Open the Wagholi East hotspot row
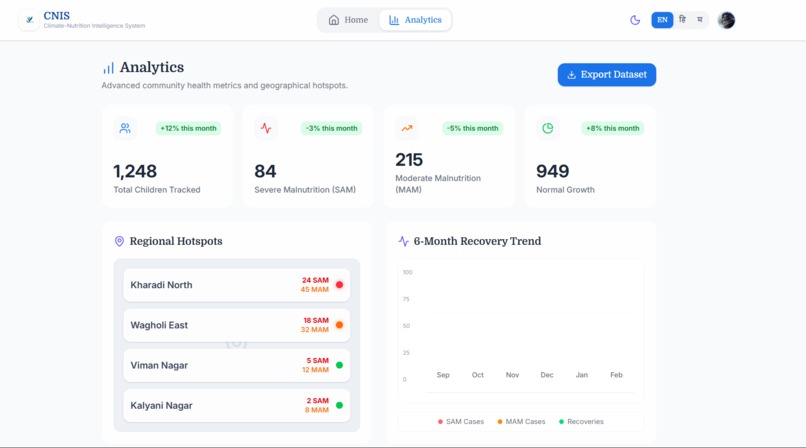806x448 pixels. click(x=236, y=325)
